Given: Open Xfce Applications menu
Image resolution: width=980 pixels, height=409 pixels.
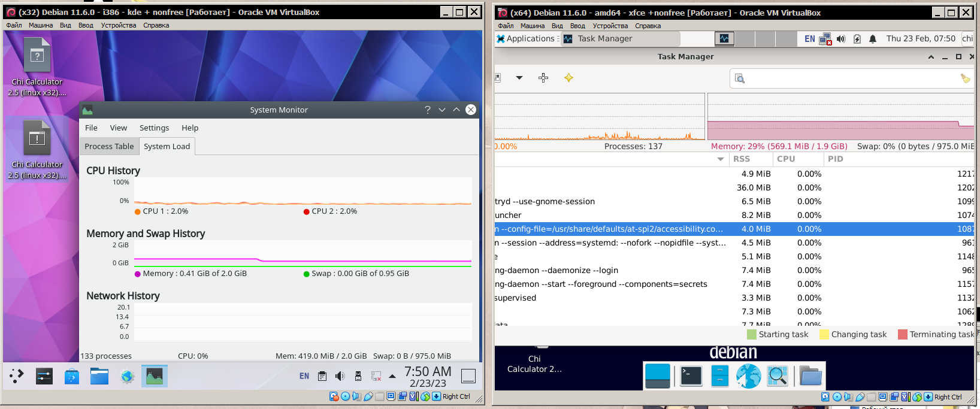Looking at the screenshot, I should click(x=526, y=38).
